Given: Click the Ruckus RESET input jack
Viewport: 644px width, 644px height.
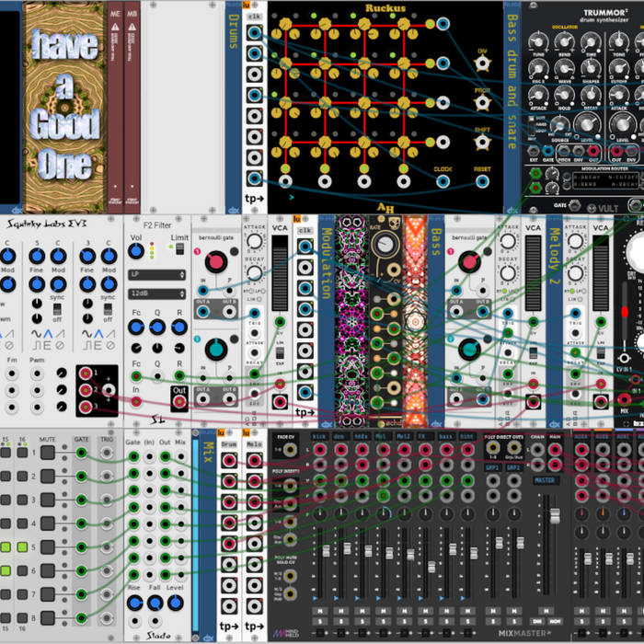Looking at the screenshot, I should (x=480, y=180).
